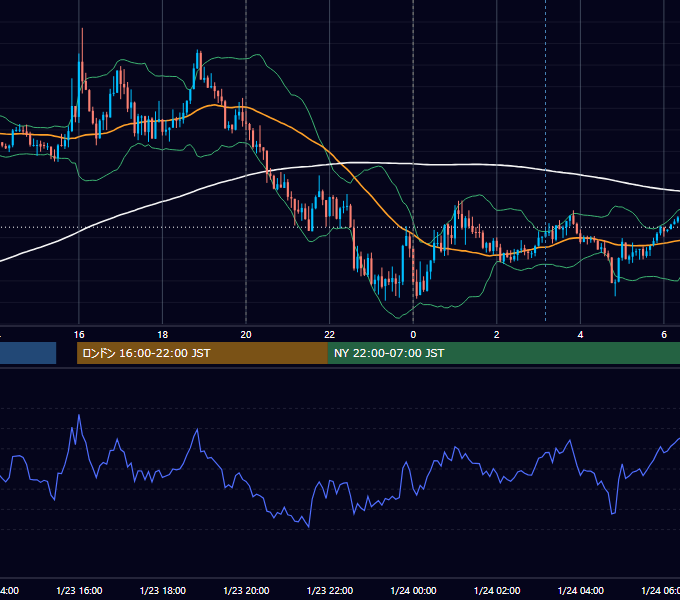Click the 1/24 04:00 time label
Image resolution: width=680 pixels, height=600 pixels.
pos(580,590)
